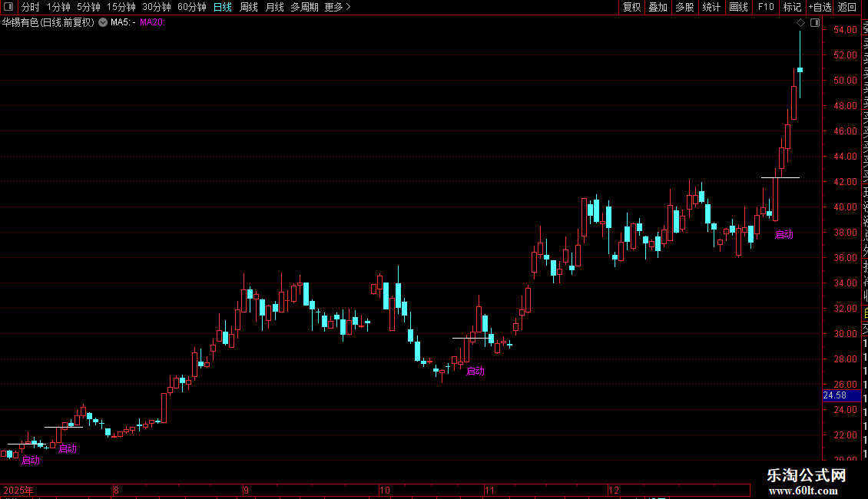
Task: Click the month 12 marker on time axis
Action: (x=613, y=490)
